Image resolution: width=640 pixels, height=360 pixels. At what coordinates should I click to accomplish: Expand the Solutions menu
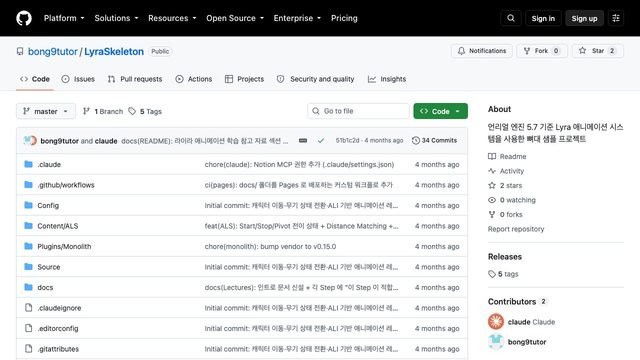coord(116,18)
